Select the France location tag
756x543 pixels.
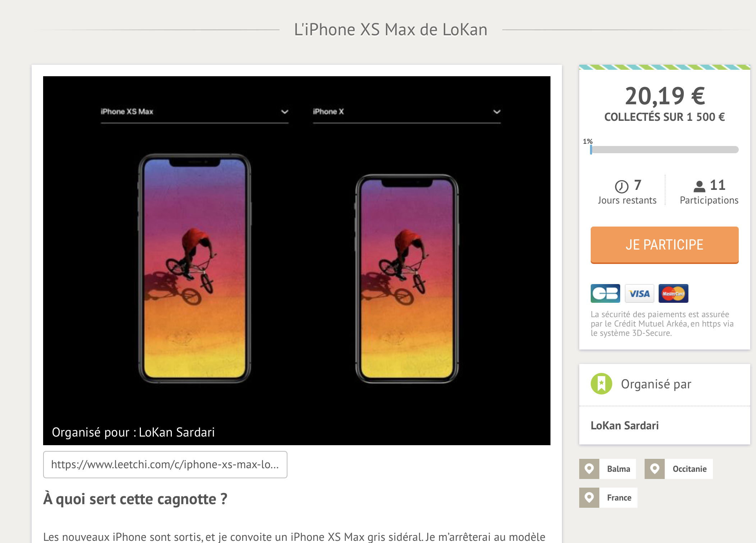click(619, 498)
